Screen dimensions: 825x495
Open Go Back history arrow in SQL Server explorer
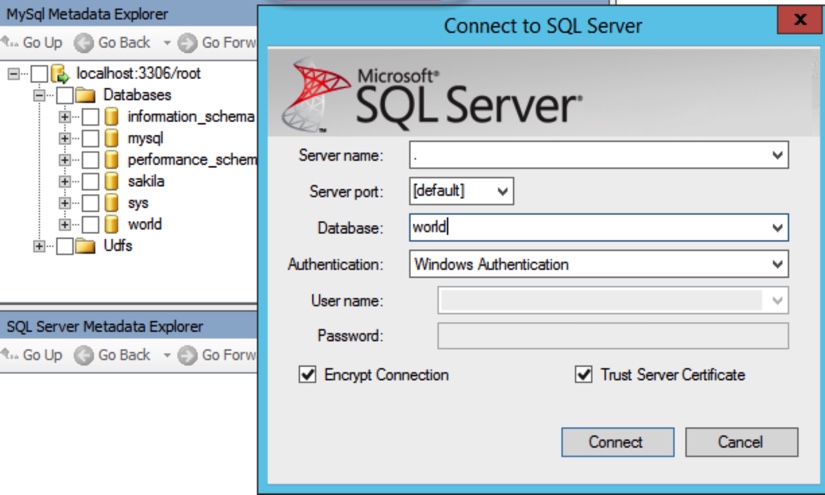[x=167, y=355]
